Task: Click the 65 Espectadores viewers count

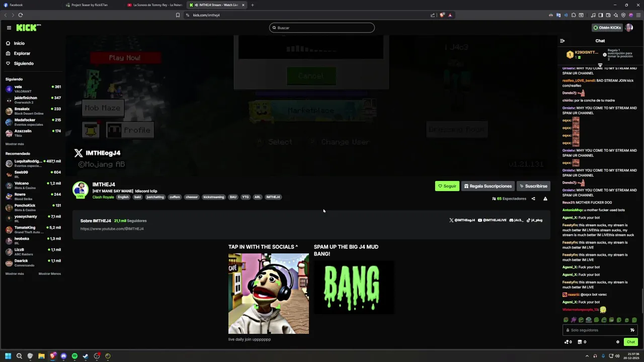Action: [509, 199]
